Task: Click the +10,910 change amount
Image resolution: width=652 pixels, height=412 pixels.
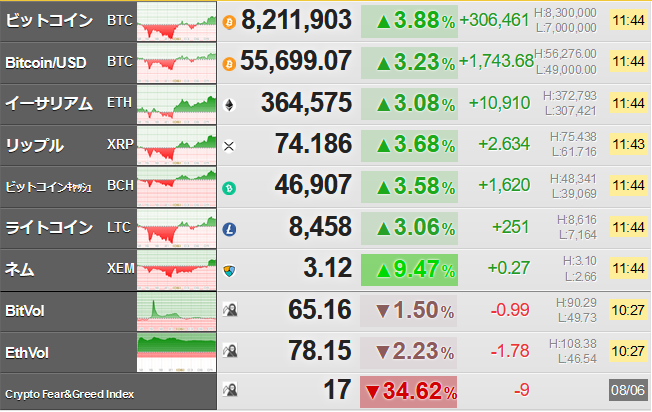Action: pos(499,103)
